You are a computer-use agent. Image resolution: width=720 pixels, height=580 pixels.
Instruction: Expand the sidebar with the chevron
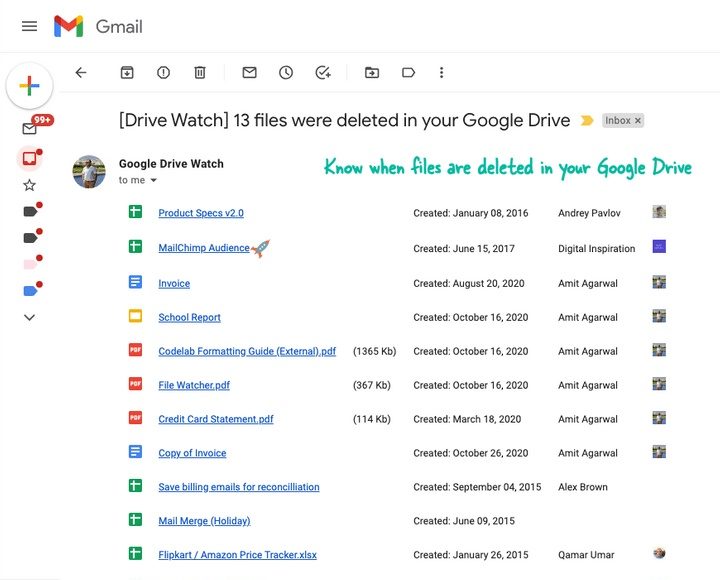(x=29, y=317)
